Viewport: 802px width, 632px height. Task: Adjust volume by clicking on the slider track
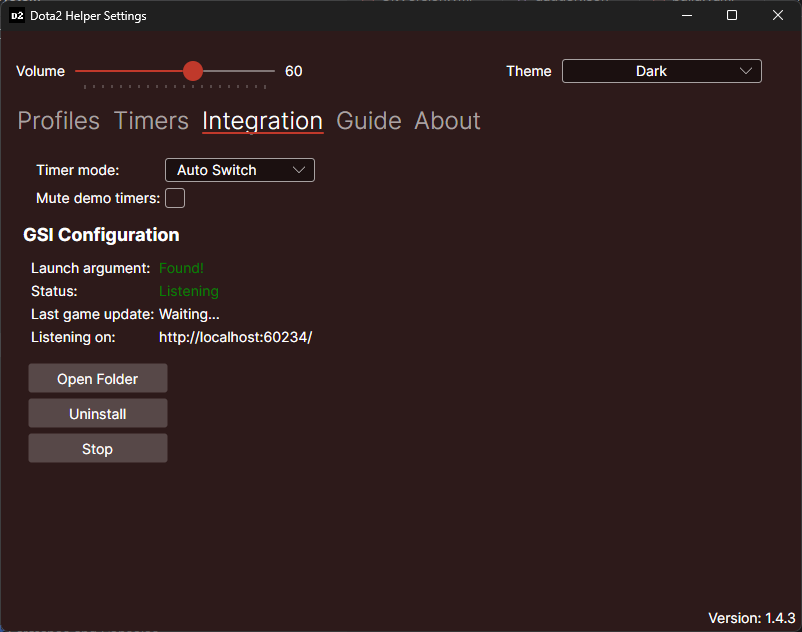240,71
